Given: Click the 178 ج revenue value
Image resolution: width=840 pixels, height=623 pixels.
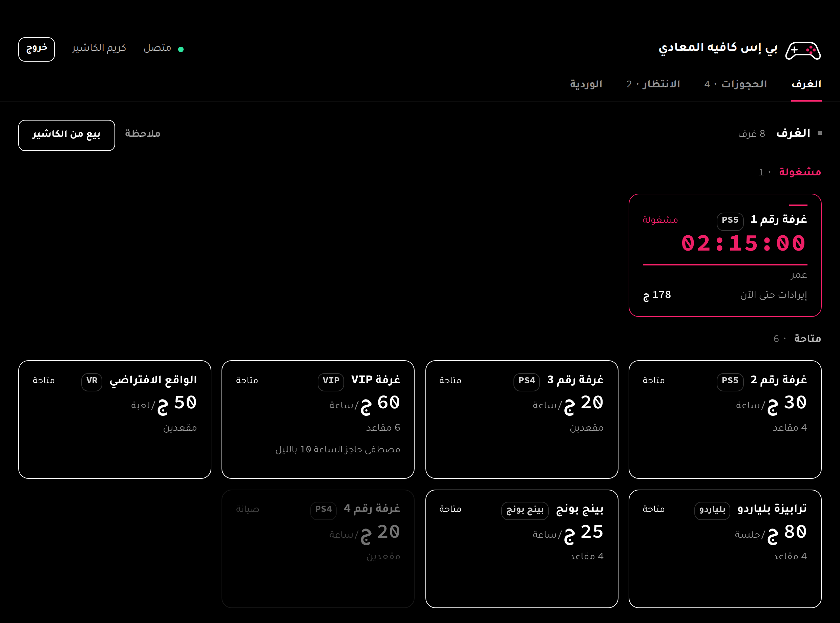Looking at the screenshot, I should pos(657,295).
